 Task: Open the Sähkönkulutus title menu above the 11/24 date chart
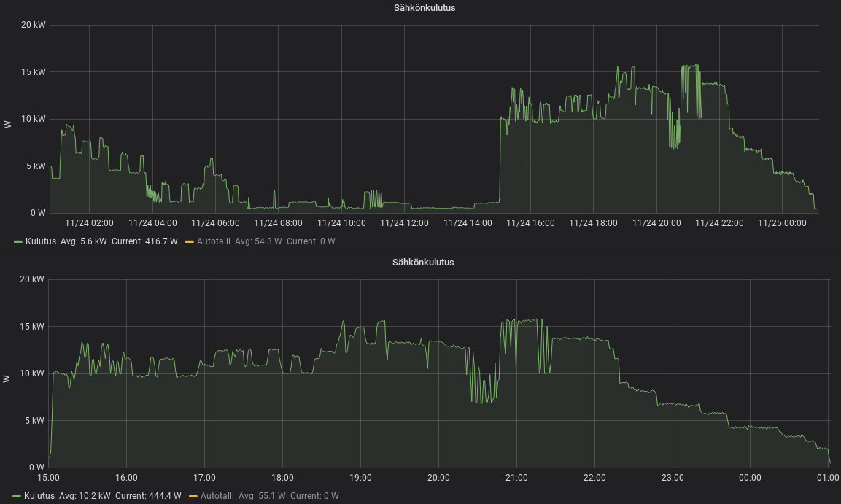(x=425, y=8)
